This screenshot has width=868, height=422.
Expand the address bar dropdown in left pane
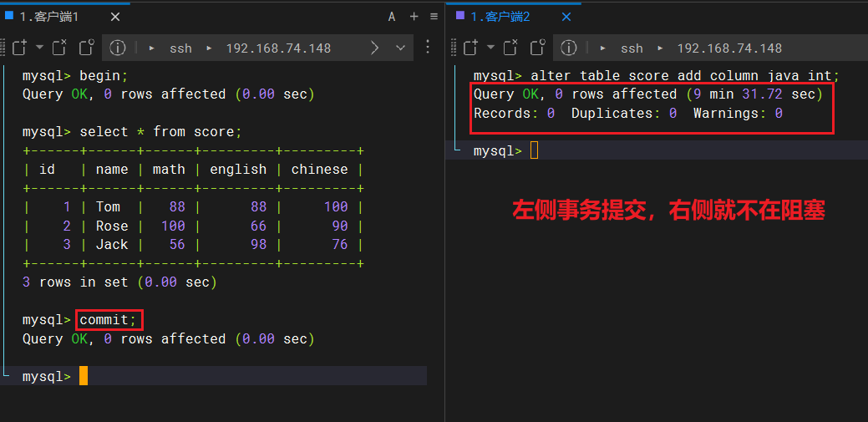tap(401, 48)
